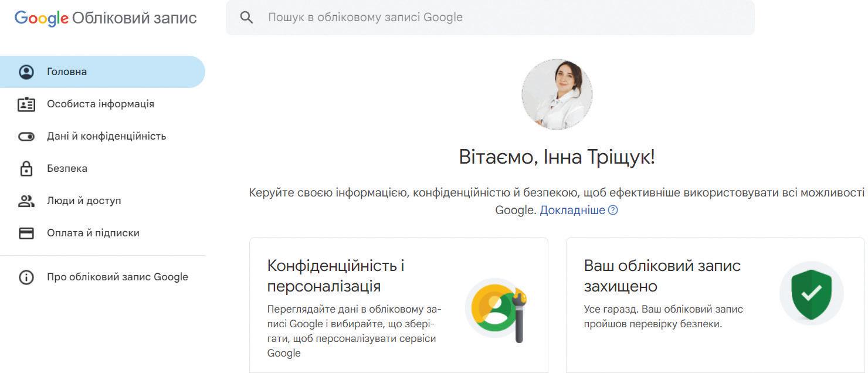Click the Головна person circle icon

(26, 72)
